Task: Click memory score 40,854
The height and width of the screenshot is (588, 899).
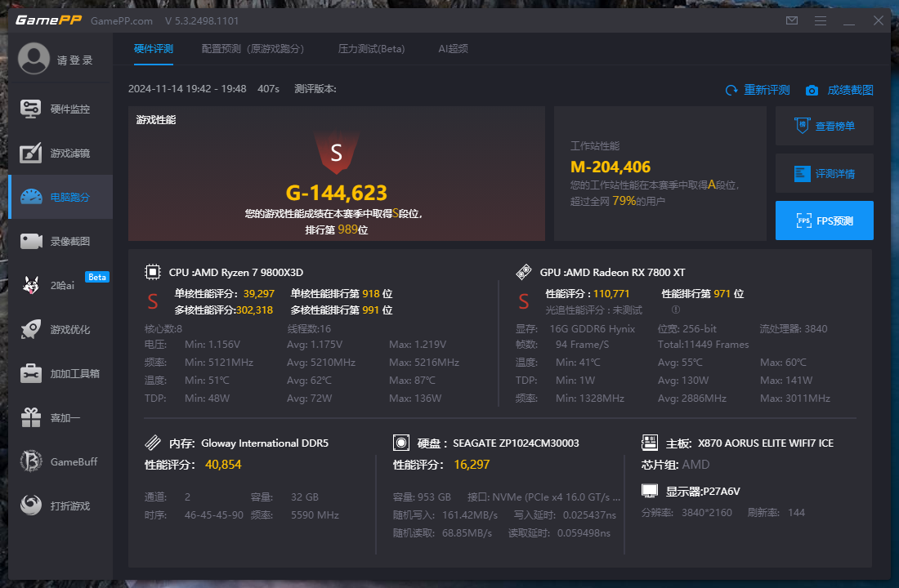Action: (223, 464)
